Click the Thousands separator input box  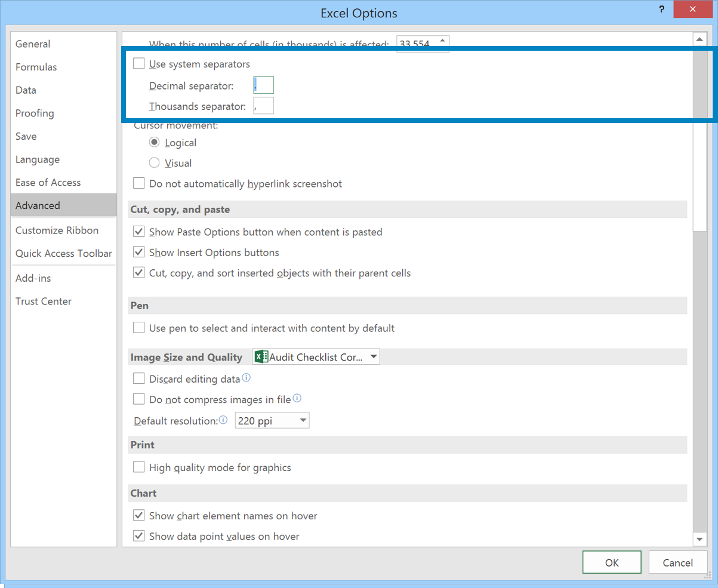pyautogui.click(x=263, y=106)
